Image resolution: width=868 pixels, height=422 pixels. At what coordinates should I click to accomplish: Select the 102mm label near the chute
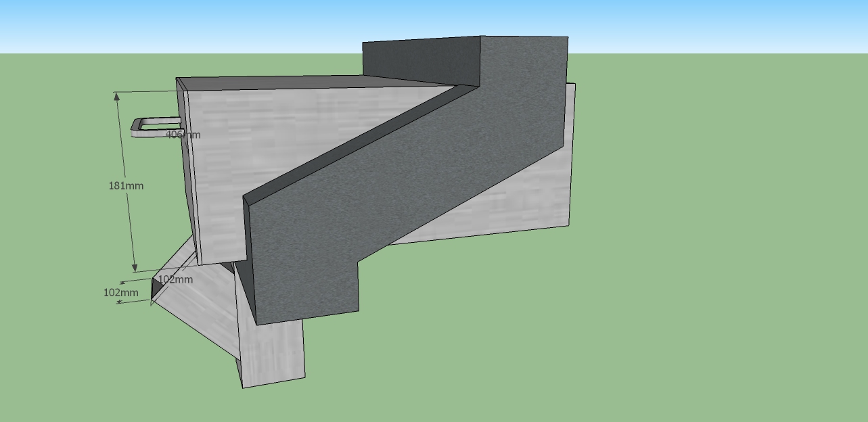point(175,279)
